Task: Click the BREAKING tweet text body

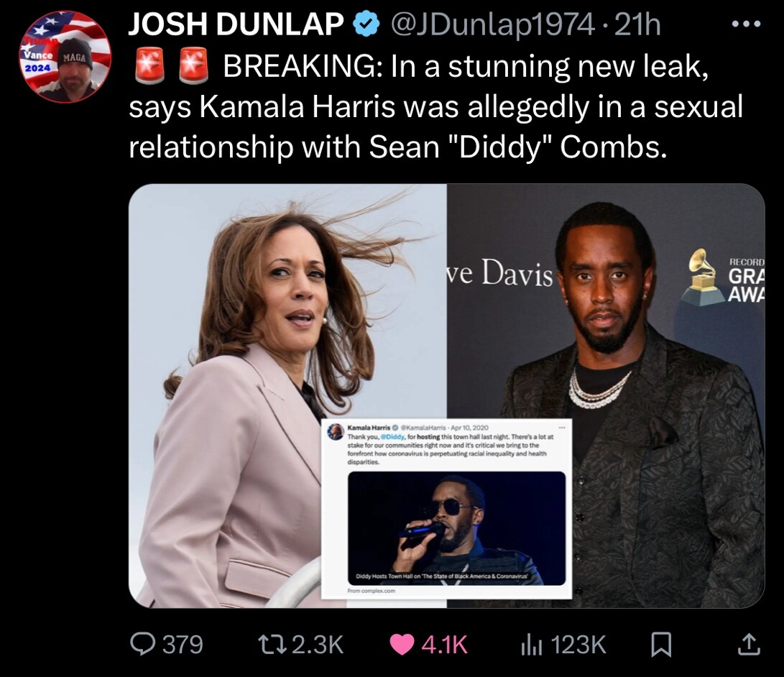Action: pyautogui.click(x=435, y=106)
